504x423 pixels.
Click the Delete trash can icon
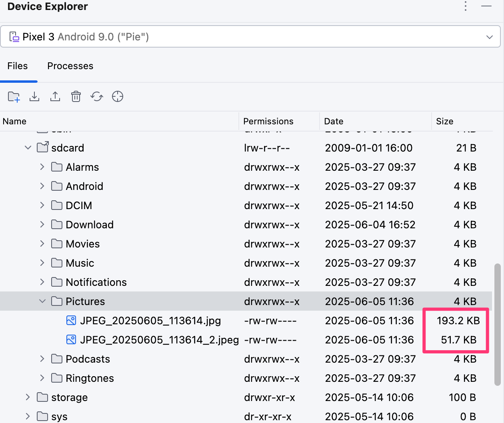(76, 97)
